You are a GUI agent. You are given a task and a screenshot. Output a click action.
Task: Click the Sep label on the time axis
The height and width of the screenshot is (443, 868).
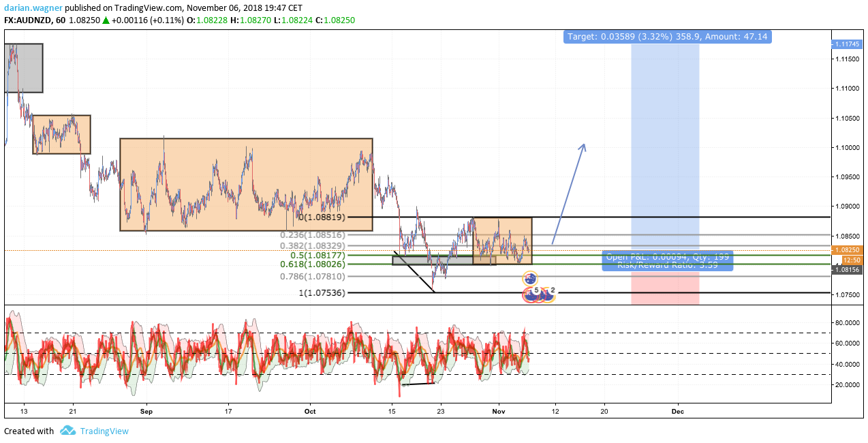tap(145, 411)
